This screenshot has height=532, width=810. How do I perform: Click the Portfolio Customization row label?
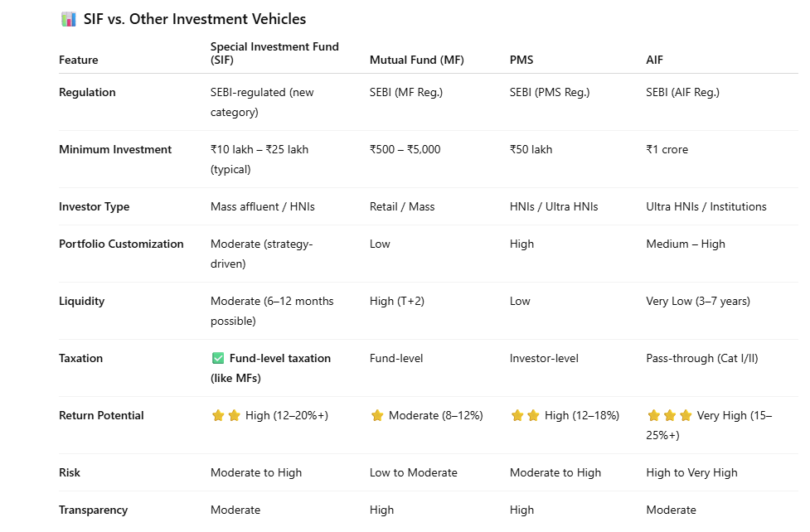(x=121, y=244)
